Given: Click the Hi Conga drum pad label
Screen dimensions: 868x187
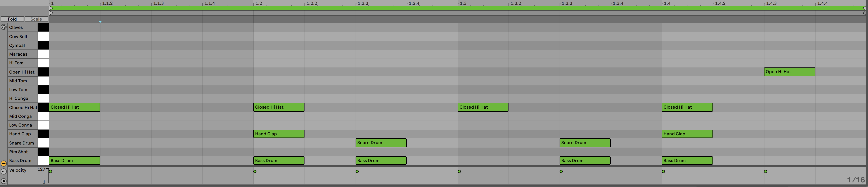Looking at the screenshot, I should pos(19,98).
